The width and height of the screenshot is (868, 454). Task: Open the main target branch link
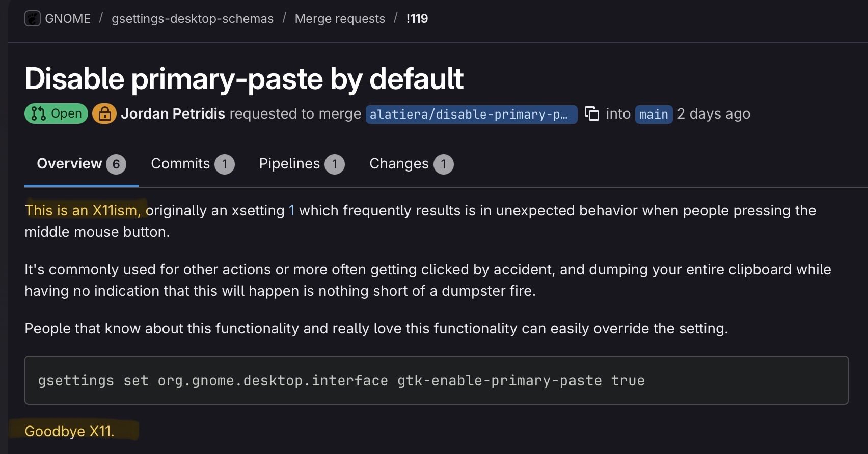(x=654, y=114)
